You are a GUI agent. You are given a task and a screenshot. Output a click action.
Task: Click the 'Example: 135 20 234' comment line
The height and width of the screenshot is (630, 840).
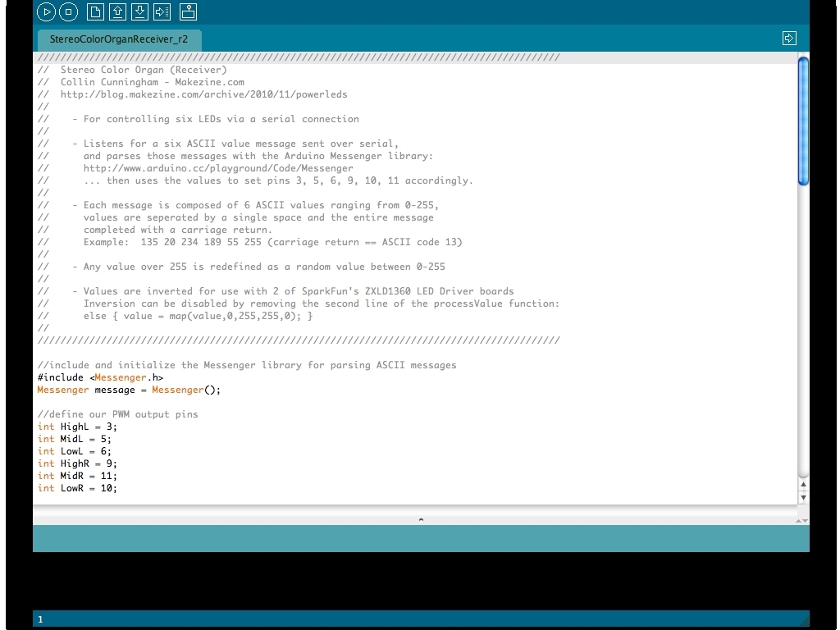(249, 242)
